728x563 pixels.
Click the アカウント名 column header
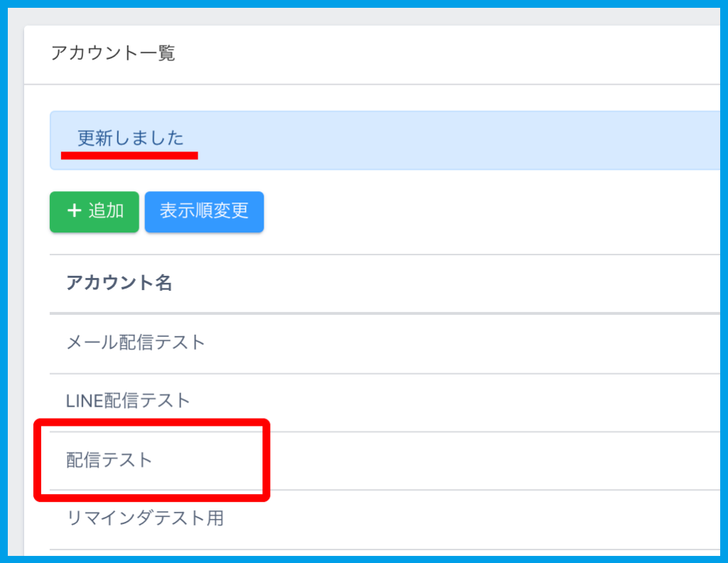tap(119, 283)
